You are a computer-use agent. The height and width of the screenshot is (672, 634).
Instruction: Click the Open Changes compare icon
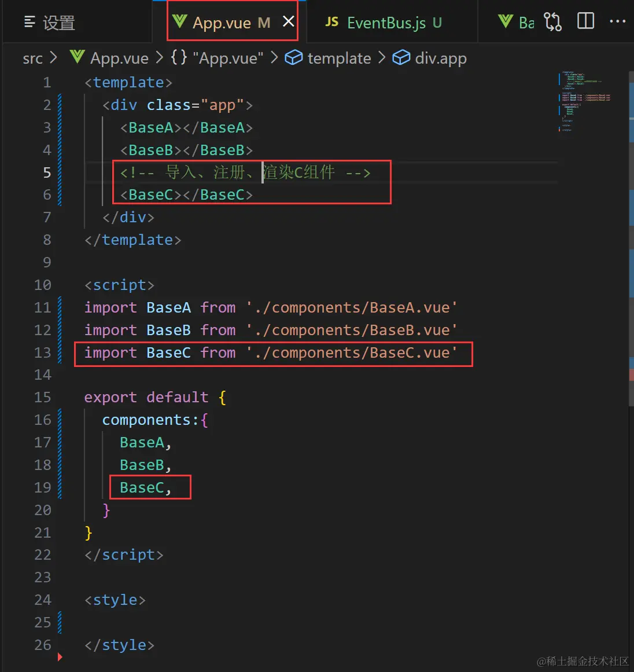552,21
